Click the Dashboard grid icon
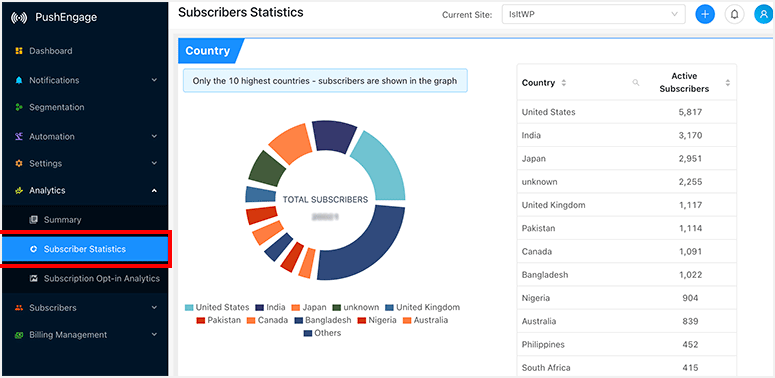775x378 pixels. point(19,51)
